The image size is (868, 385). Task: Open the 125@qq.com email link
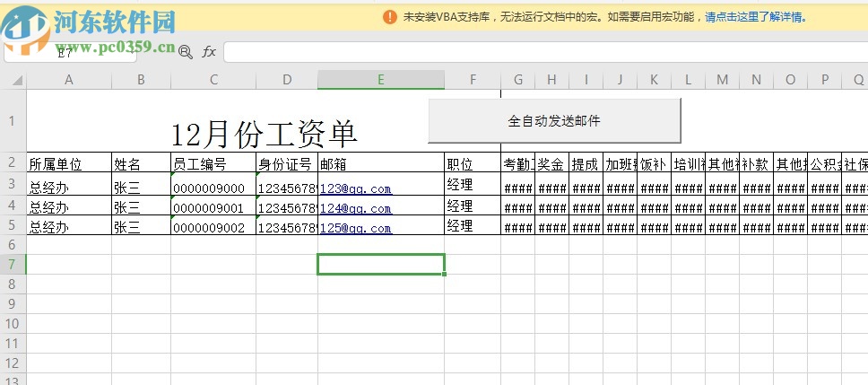(x=355, y=228)
